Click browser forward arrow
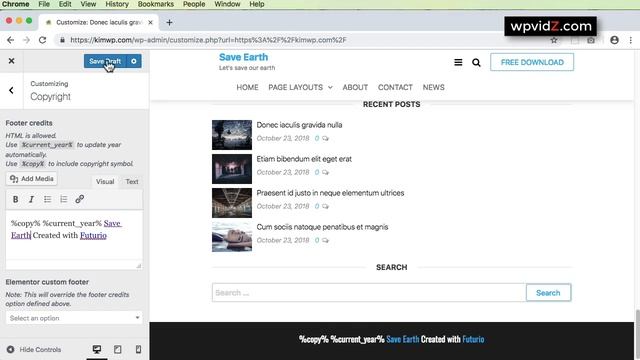The height and width of the screenshot is (360, 640). [27, 40]
